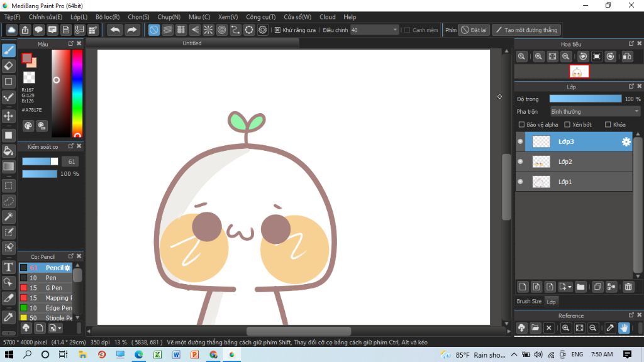Enable the parallel lines snap guide

pos(167,30)
